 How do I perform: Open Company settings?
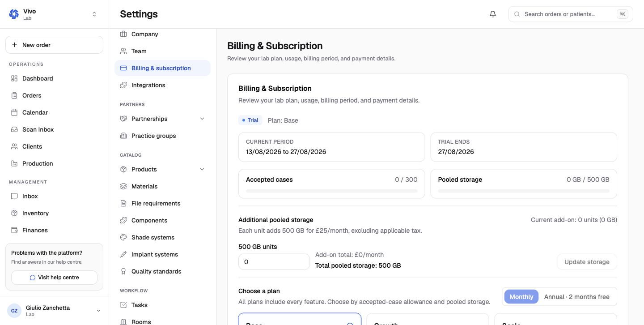pyautogui.click(x=162, y=34)
